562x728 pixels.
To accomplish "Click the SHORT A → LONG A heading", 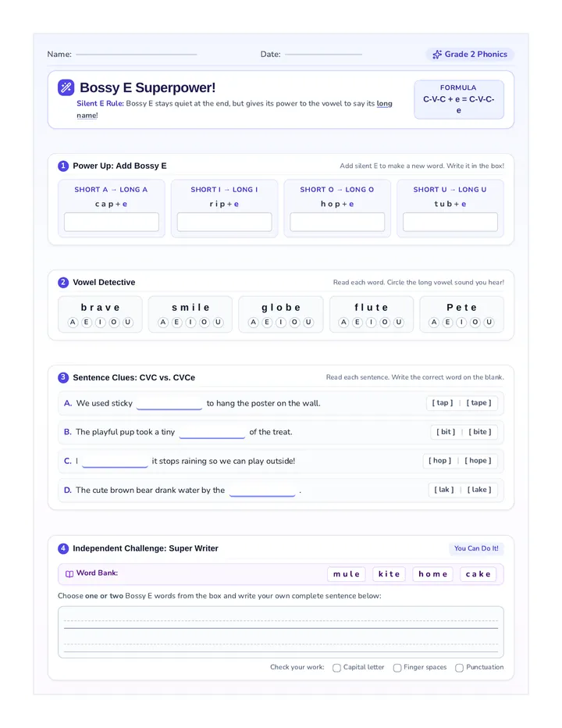I will tap(111, 190).
